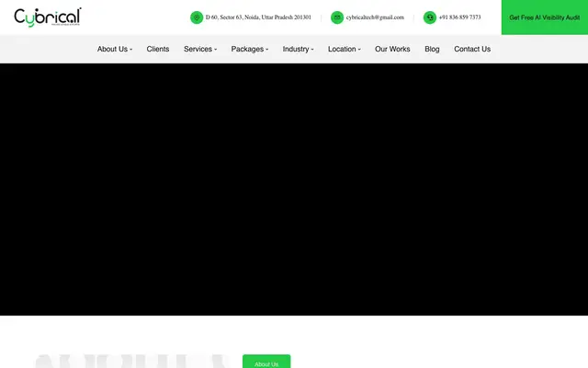This screenshot has height=368, width=588.
Task: Go to Our Works page
Action: 392,49
